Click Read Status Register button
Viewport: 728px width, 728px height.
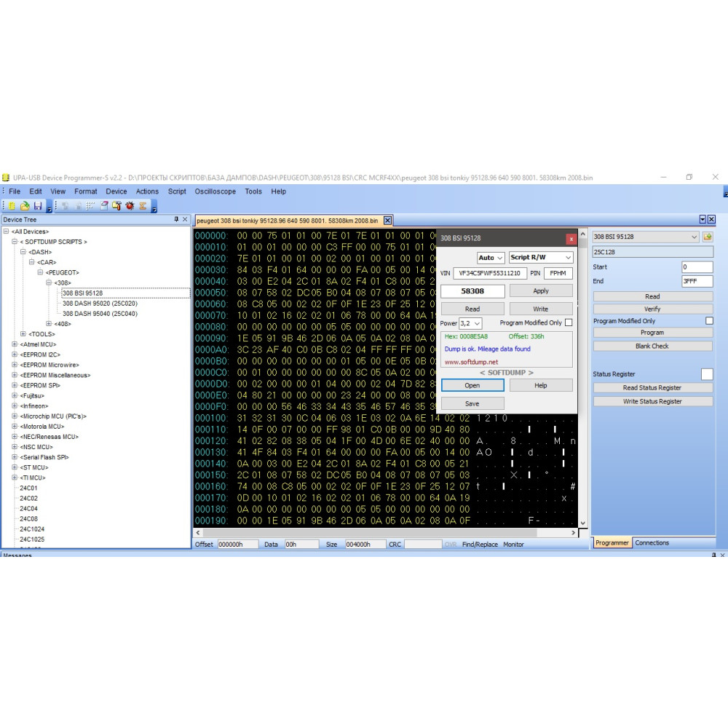[652, 388]
